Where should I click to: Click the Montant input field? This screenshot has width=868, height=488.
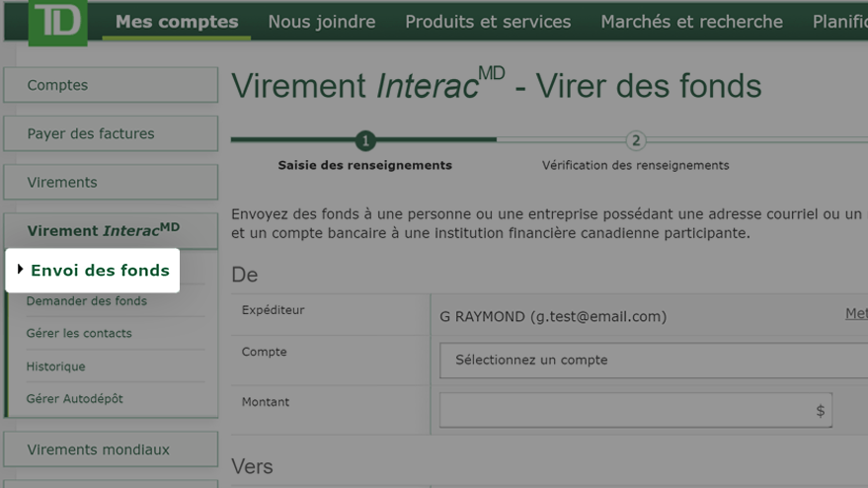pos(636,410)
